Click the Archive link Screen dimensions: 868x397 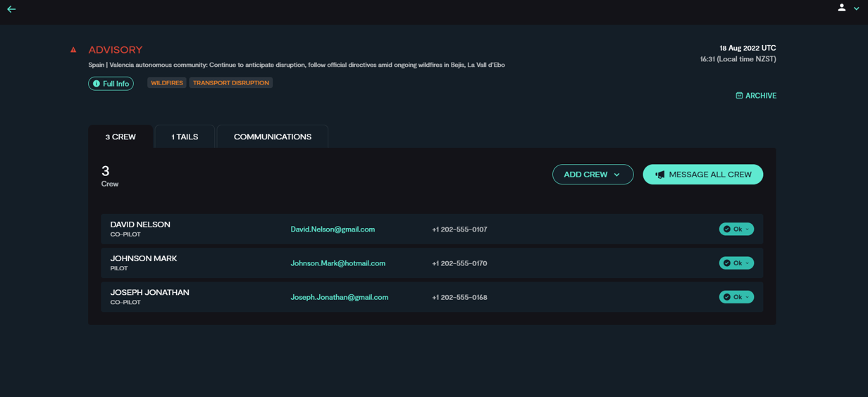pos(760,96)
